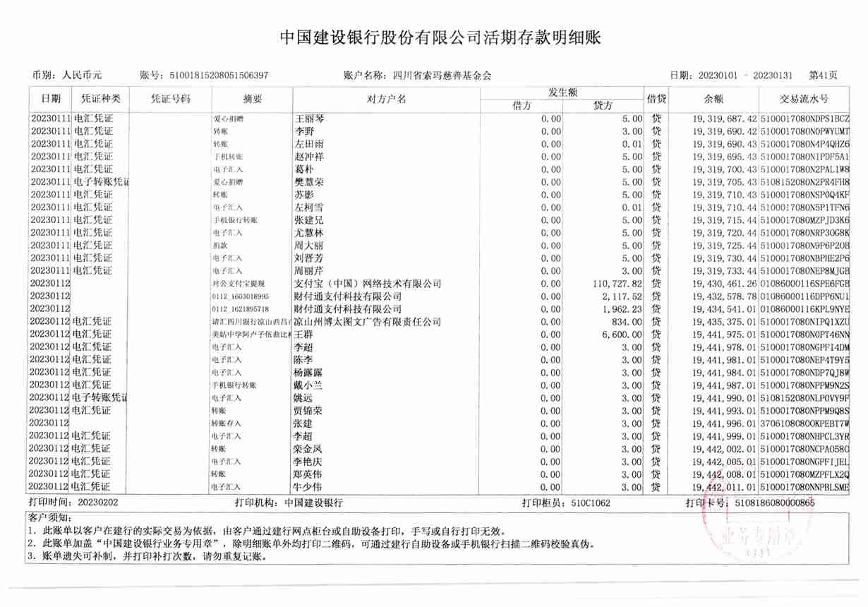This screenshot has height=607, width=868.
Task: Click transaction number 37061080800KPEBT7W
Action: [804, 423]
